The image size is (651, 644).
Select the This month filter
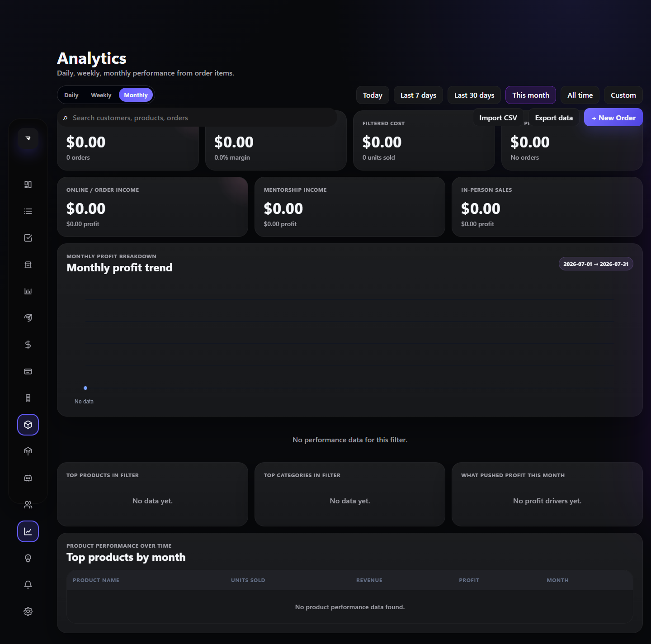coord(531,95)
